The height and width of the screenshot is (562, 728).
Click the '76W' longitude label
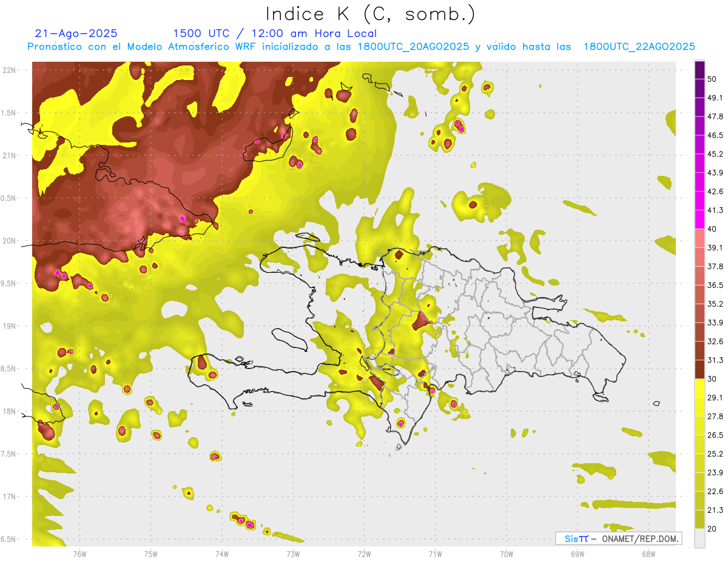coord(79,554)
